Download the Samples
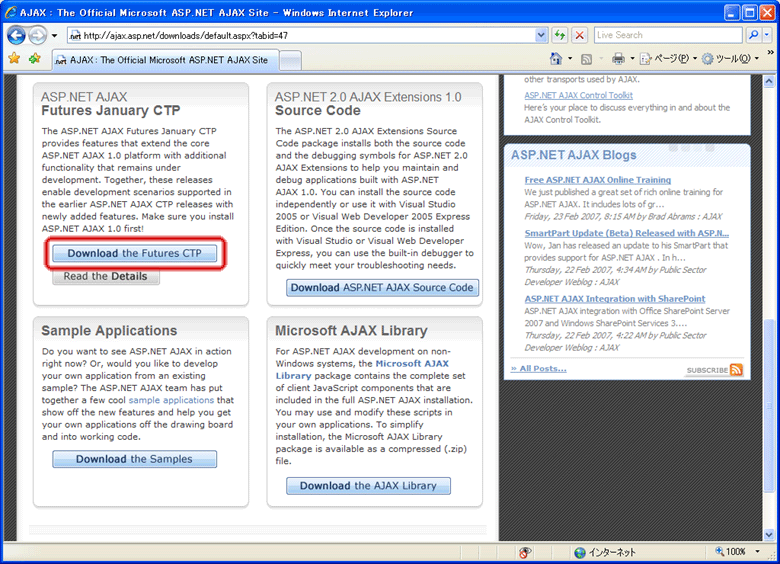This screenshot has height=564, width=780. [135, 459]
